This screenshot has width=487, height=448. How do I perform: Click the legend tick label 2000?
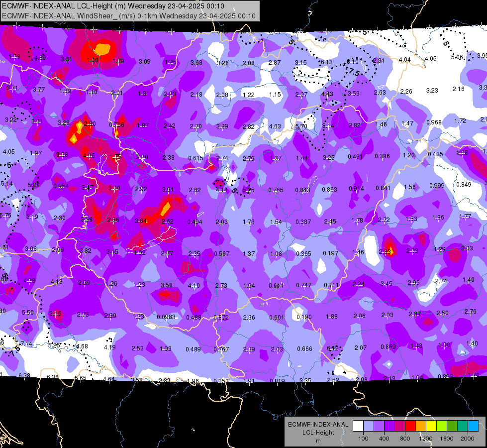point(468,439)
